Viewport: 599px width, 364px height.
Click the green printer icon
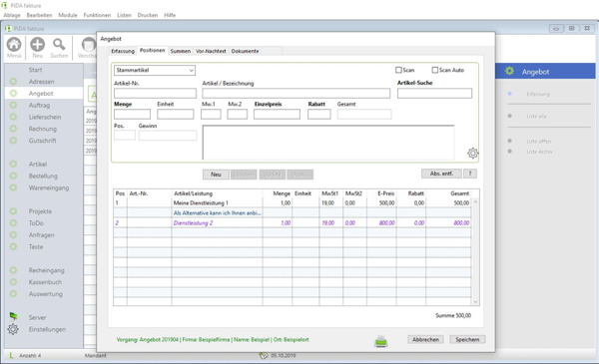(381, 341)
